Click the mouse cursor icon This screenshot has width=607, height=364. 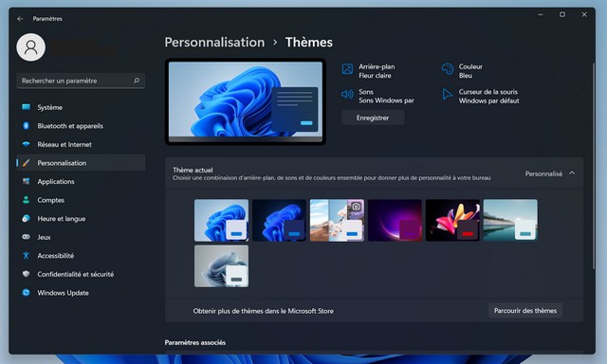[x=447, y=94]
